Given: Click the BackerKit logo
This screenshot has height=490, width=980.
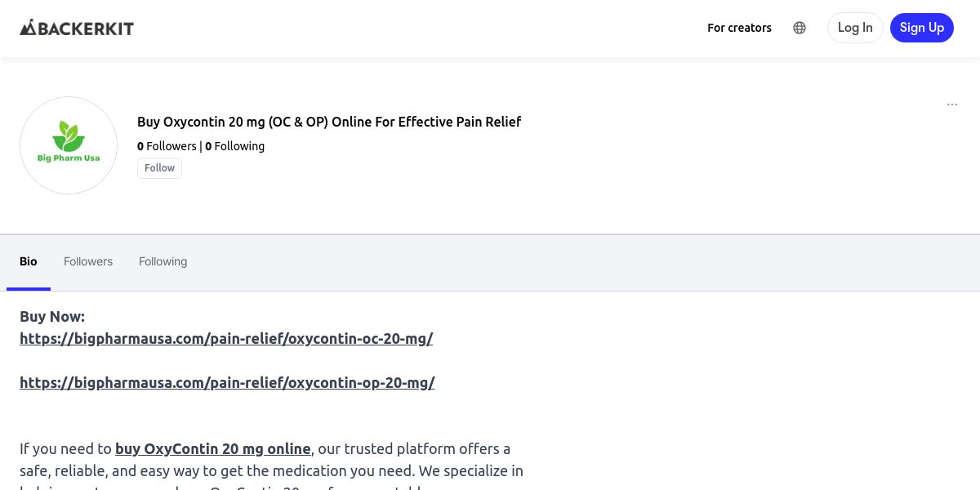Looking at the screenshot, I should click(77, 28).
